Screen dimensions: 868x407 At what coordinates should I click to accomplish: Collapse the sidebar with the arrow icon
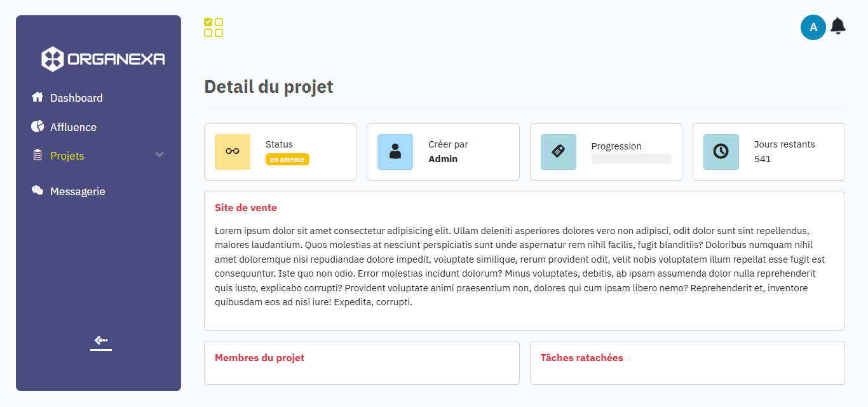click(x=100, y=341)
